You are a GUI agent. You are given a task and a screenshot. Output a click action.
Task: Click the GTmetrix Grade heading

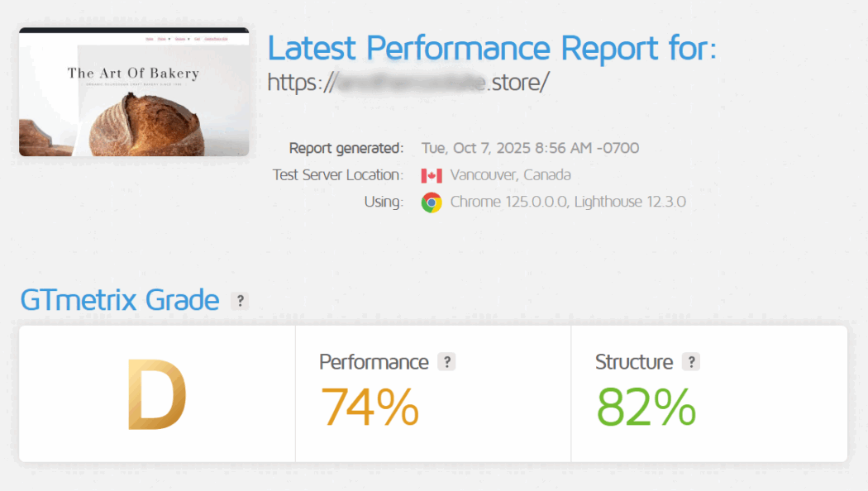120,300
